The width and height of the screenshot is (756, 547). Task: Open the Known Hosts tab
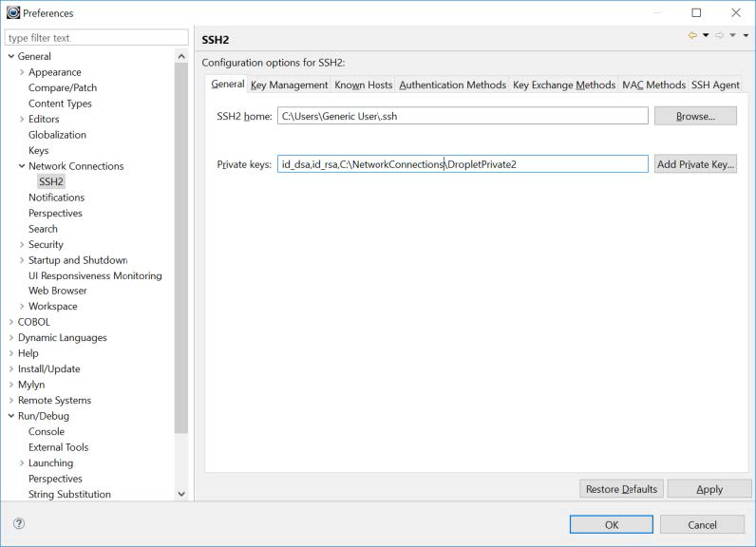pos(363,85)
